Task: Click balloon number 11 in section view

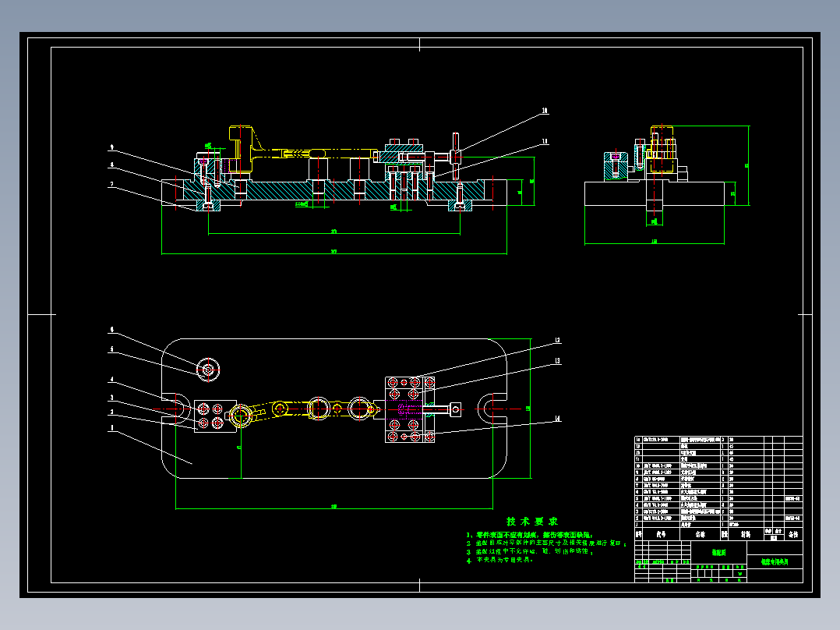Action: pos(544,142)
